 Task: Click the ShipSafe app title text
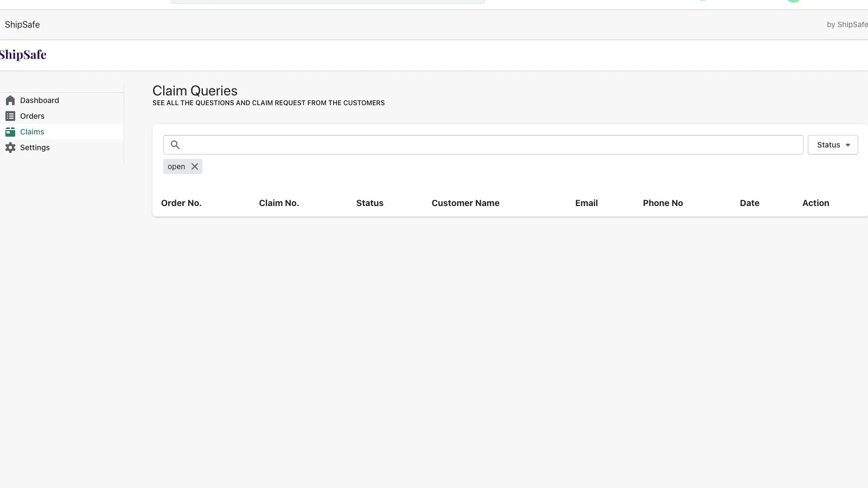click(x=22, y=24)
